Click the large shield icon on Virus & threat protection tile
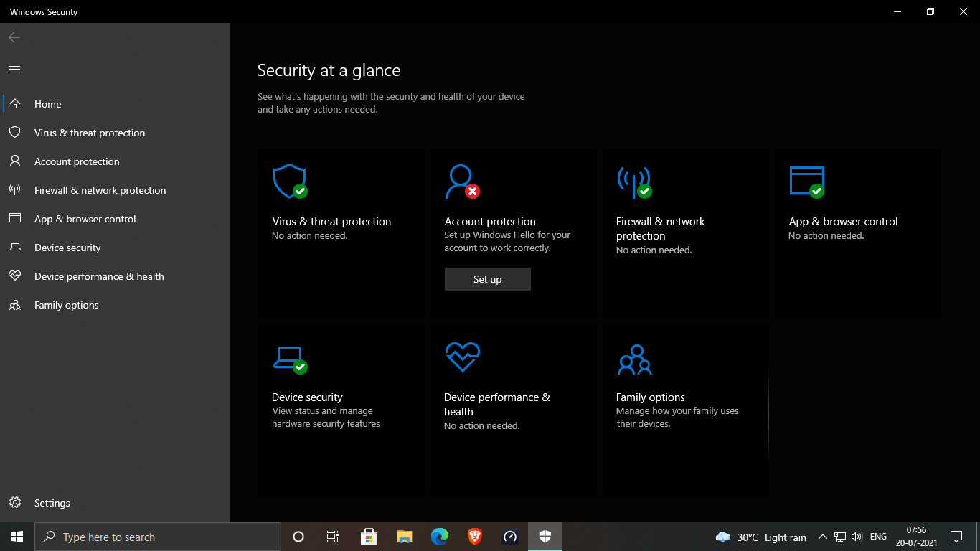980x551 pixels. (x=290, y=182)
